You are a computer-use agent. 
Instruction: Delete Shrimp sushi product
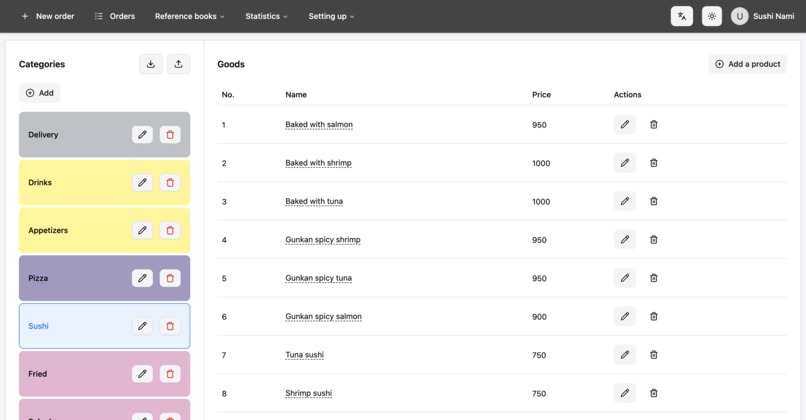coord(654,393)
